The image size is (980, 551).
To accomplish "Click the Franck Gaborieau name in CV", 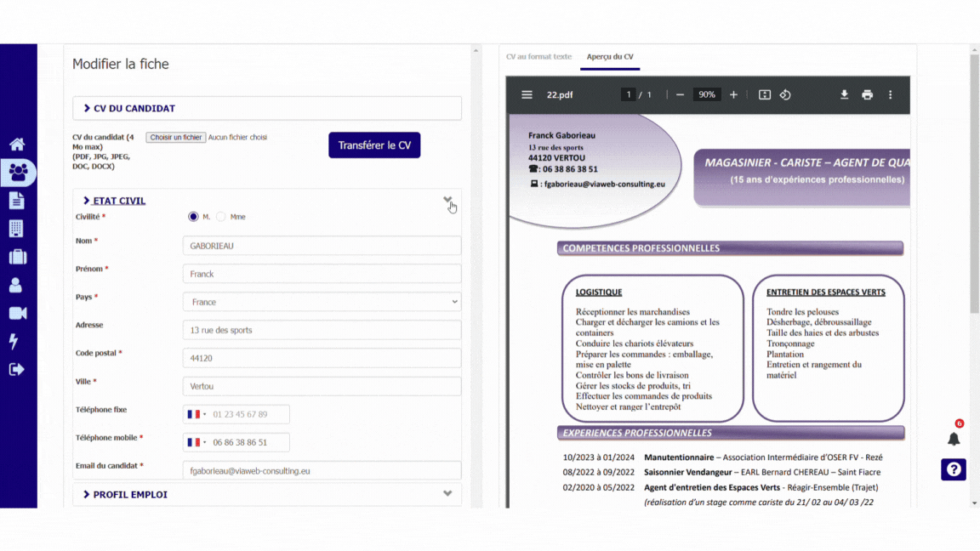I will coord(561,135).
